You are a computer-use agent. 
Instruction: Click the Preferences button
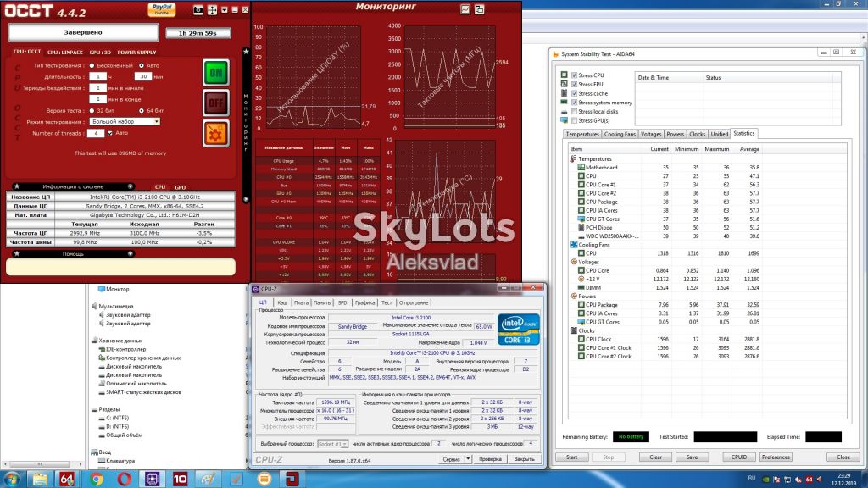pyautogui.click(x=776, y=457)
